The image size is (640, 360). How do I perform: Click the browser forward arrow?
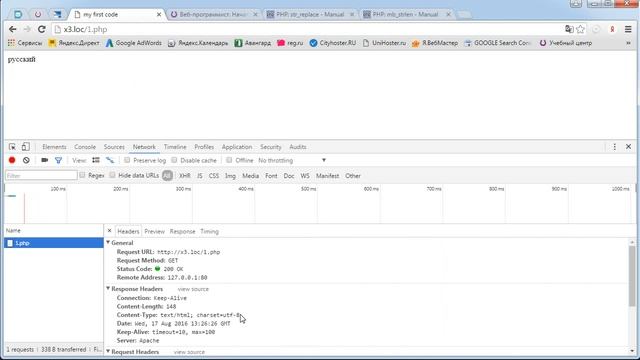coord(27,29)
